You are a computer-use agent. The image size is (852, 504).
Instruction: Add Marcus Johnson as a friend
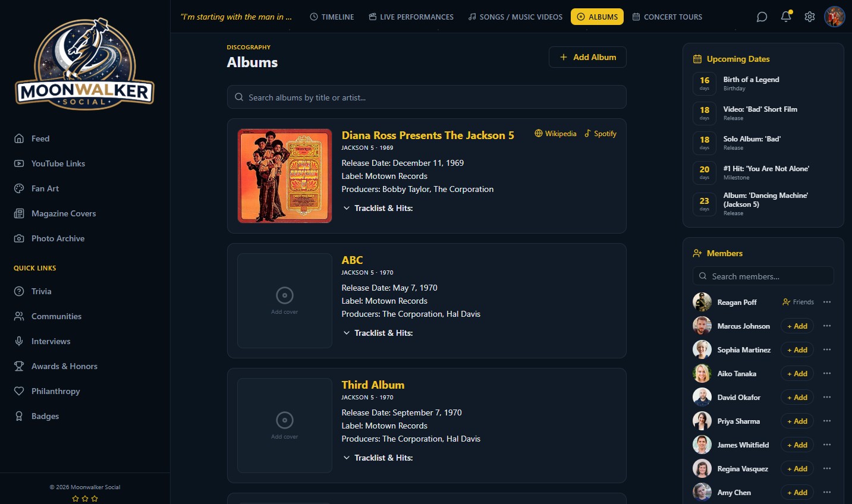coord(797,326)
